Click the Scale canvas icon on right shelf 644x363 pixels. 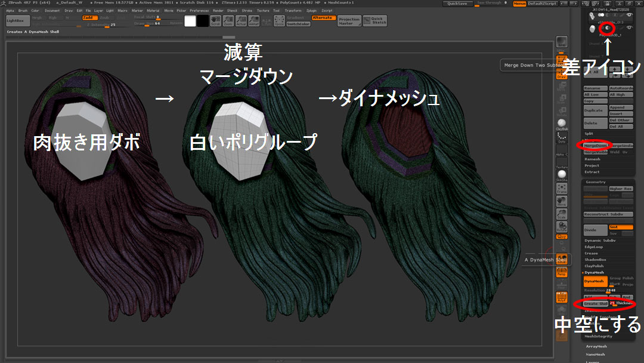(x=562, y=214)
